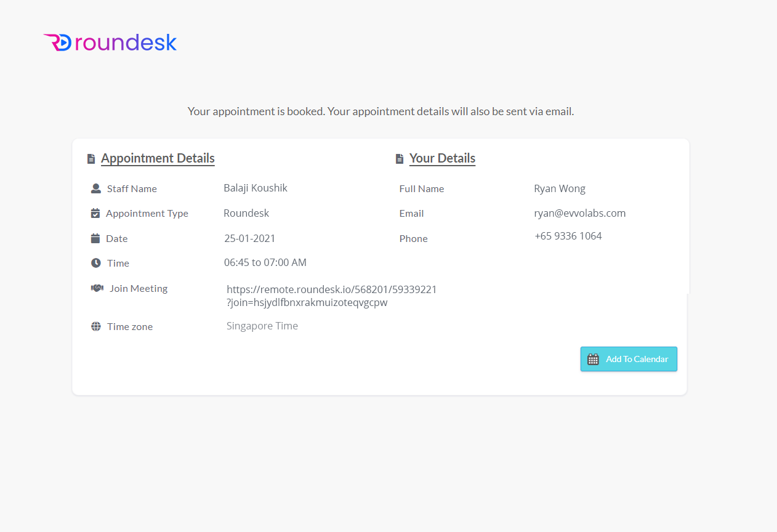Click the Your Details heading
Viewport: 777px width, 532px height.
click(x=442, y=158)
